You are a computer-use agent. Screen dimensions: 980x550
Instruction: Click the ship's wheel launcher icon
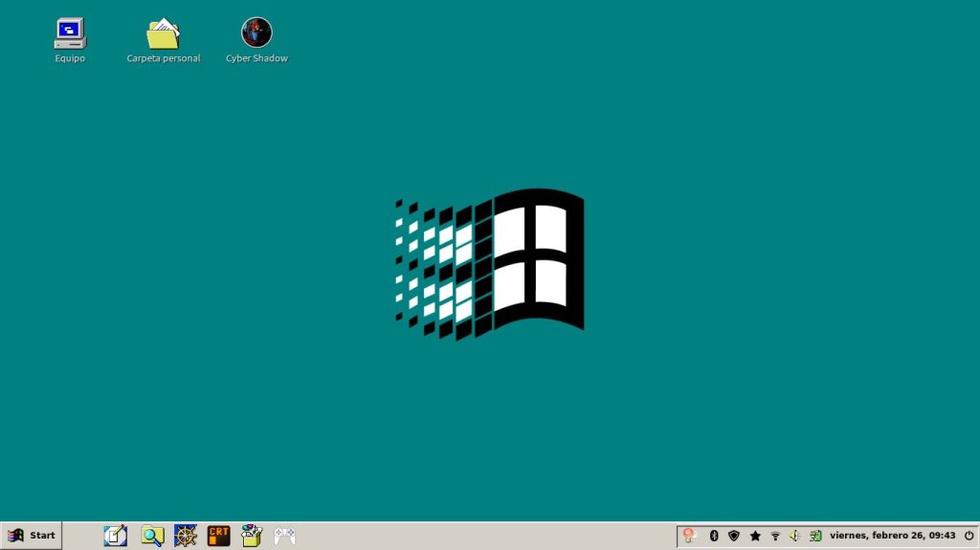(x=186, y=536)
